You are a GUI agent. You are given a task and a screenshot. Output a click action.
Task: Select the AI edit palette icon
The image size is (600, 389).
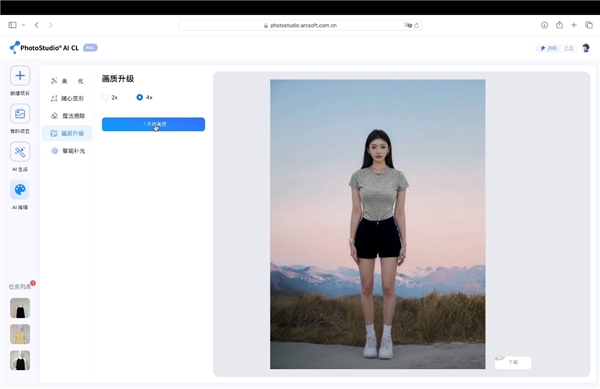[20, 190]
